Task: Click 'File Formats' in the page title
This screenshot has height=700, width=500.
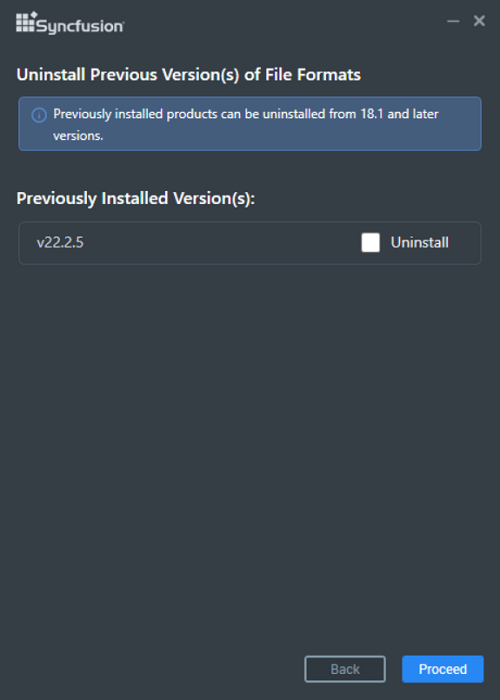Action: [313, 75]
